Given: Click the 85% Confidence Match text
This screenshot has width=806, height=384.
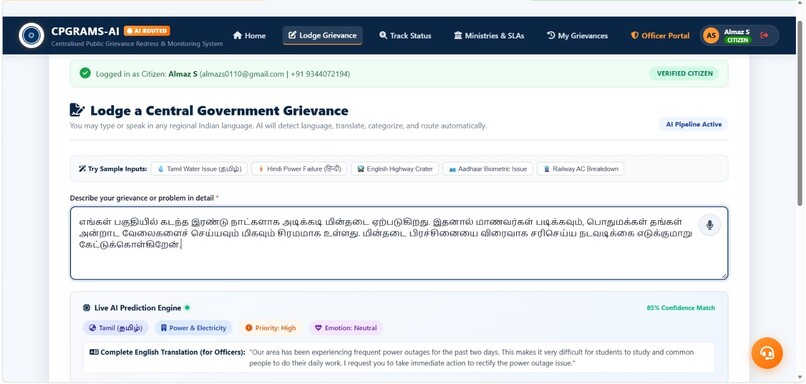Looking at the screenshot, I should click(x=681, y=308).
